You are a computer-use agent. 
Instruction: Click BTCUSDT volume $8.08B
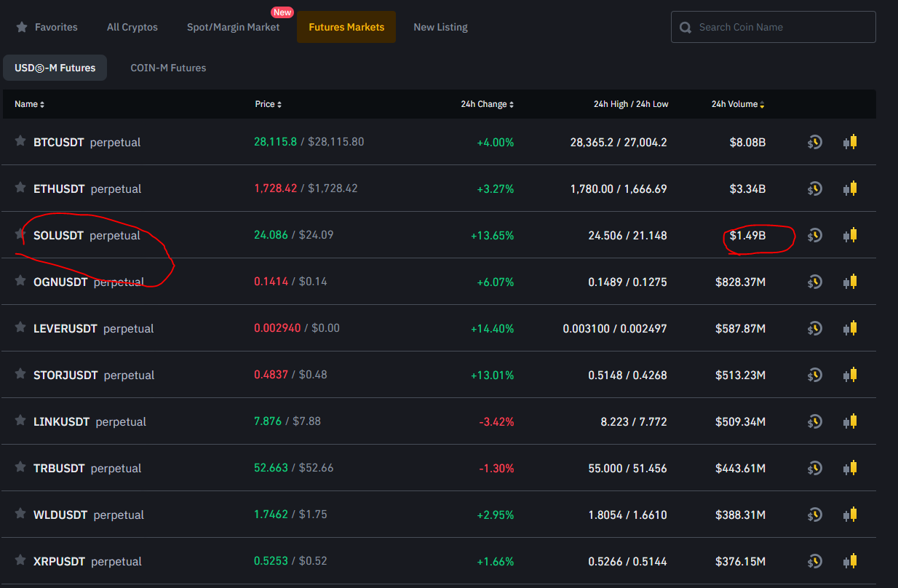click(x=747, y=142)
